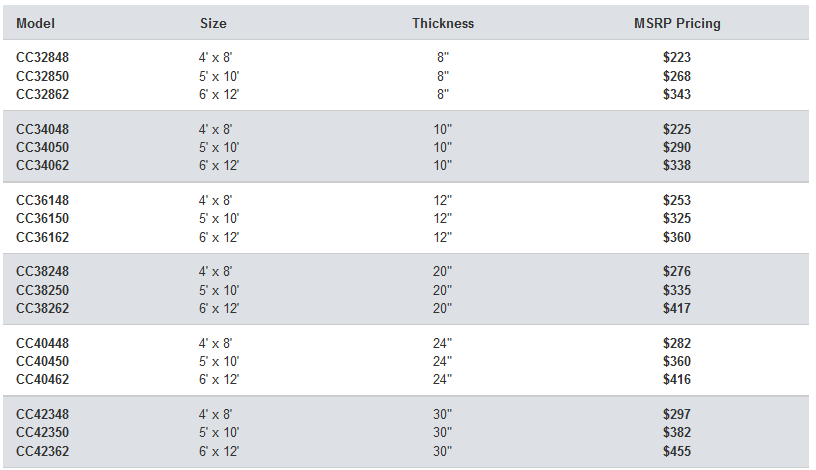Click the size cell for CC32850
Viewport: 816px width, 470px height.
point(219,76)
